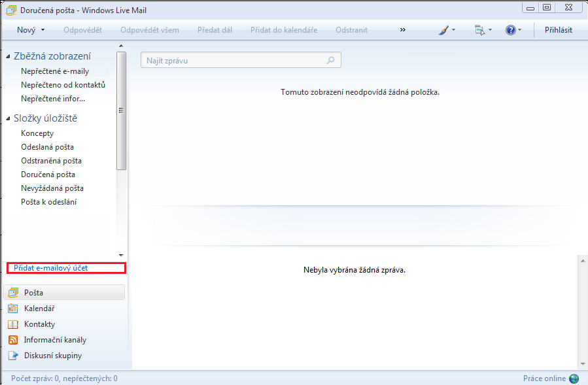588x385 pixels.
Task: Select Nepřečtené infor... view
Action: 53,99
